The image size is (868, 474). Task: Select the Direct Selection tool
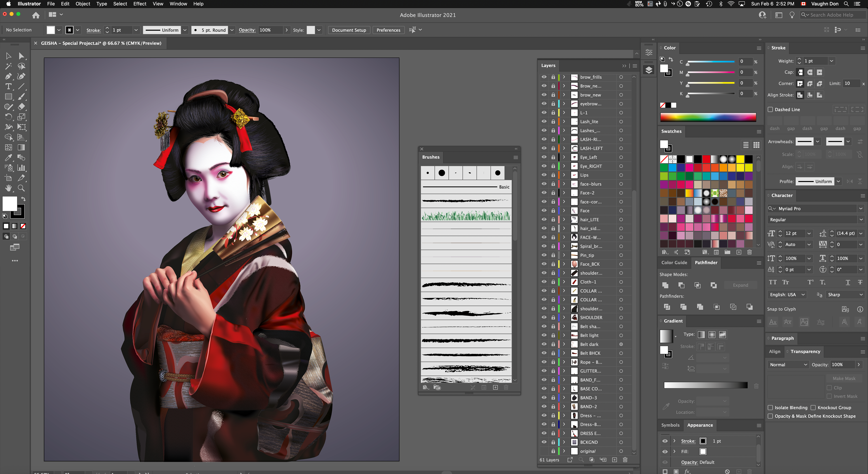click(21, 56)
